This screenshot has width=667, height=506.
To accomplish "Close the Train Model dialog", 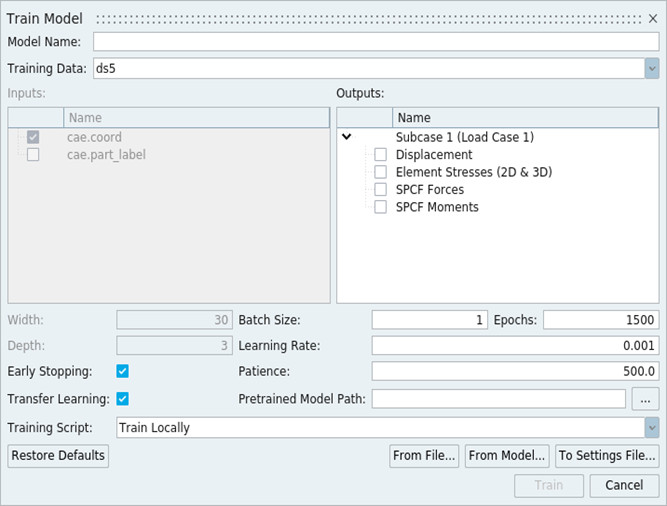I will [x=653, y=18].
